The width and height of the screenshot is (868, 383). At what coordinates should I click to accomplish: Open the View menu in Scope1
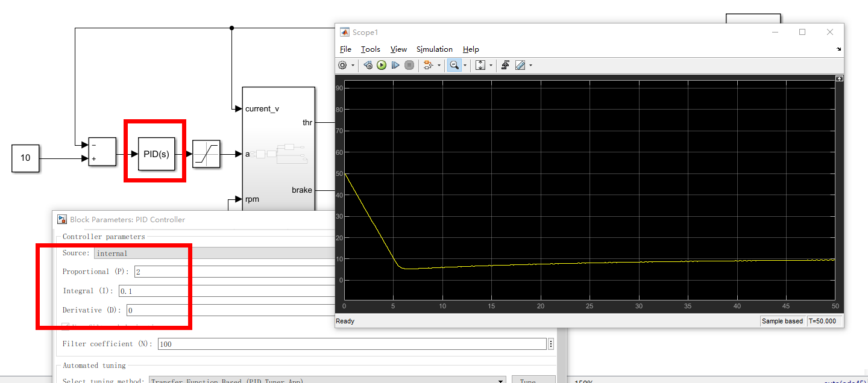(398, 49)
